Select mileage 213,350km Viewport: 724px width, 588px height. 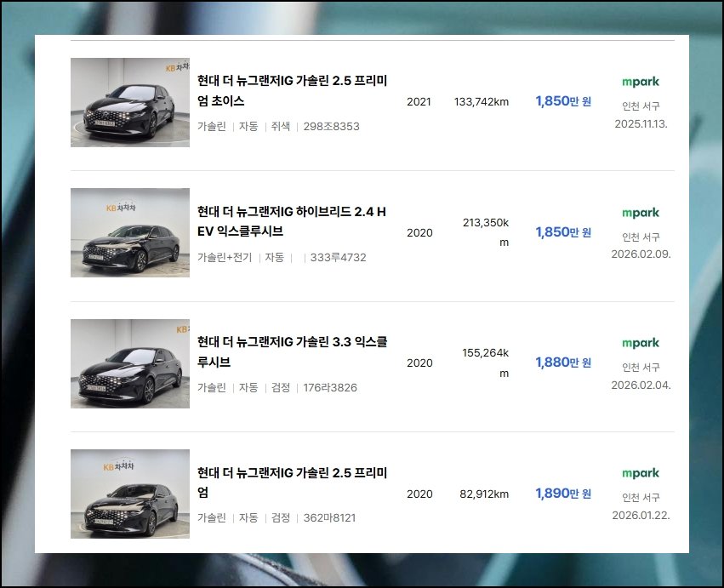coord(486,232)
